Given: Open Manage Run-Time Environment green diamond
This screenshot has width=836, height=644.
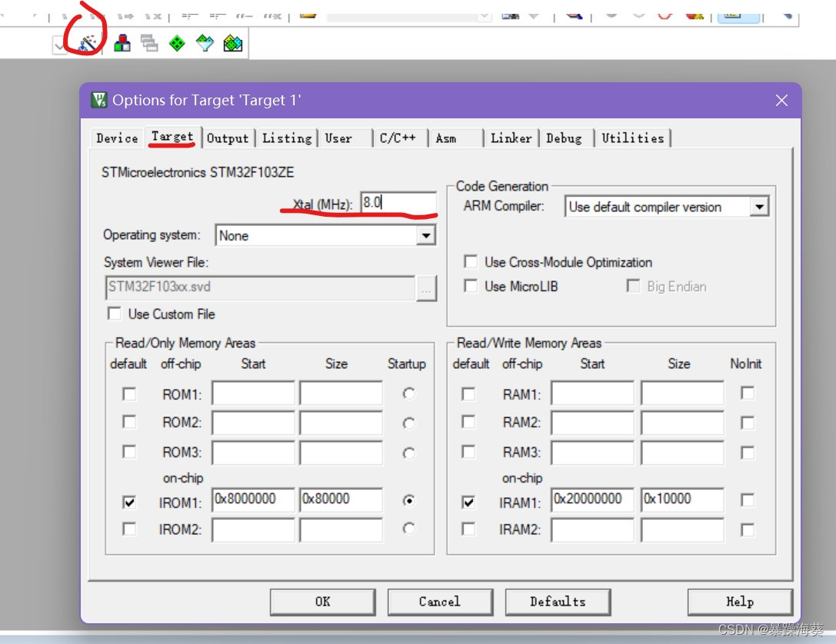Looking at the screenshot, I should pyautogui.click(x=176, y=43).
